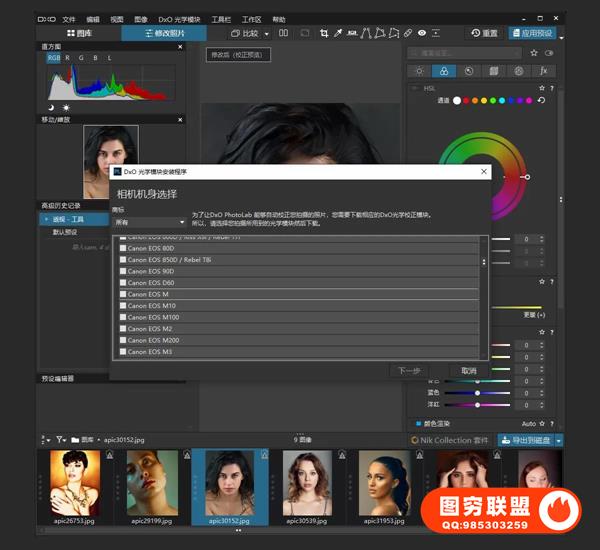Select the crop tool in toolbar
Image resolution: width=600 pixels, height=550 pixels.
click(323, 33)
